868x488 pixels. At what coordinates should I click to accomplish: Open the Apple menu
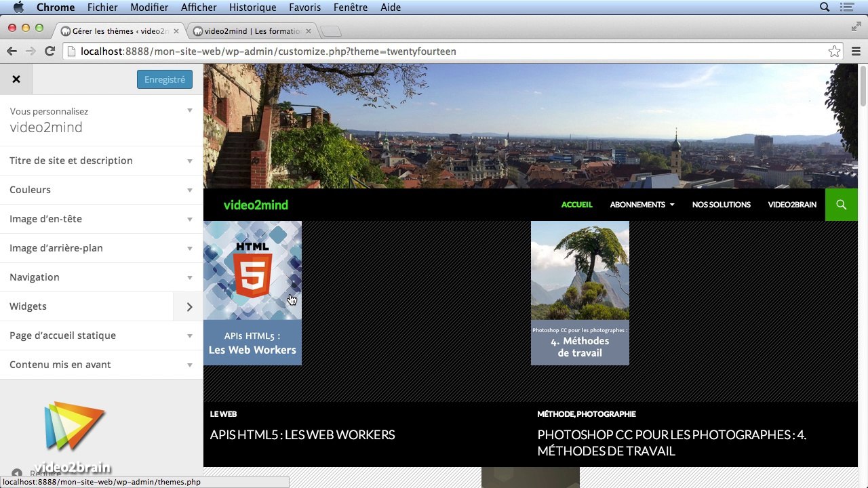(x=18, y=7)
